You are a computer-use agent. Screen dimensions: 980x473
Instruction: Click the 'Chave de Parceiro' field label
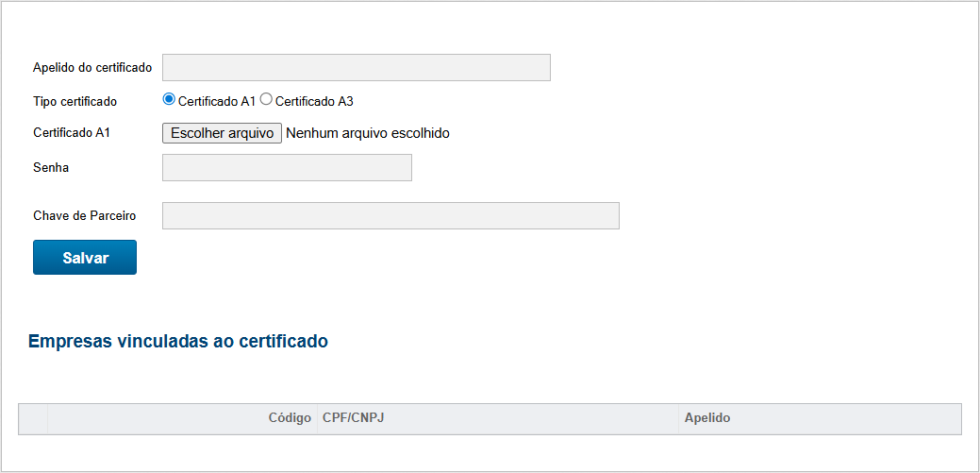84,216
